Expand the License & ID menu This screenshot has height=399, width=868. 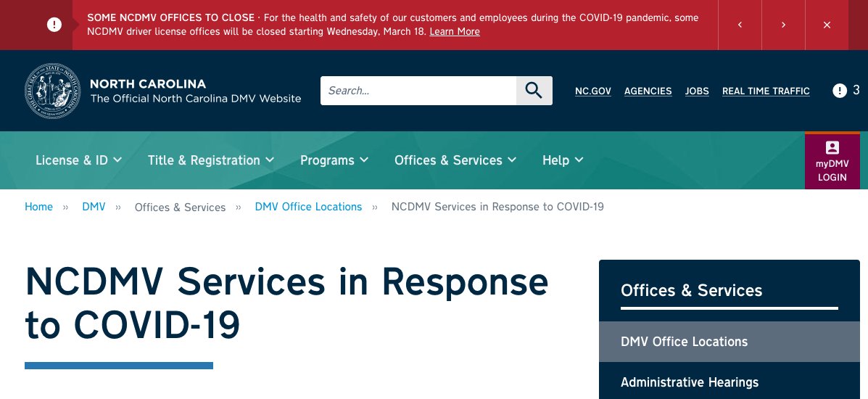coord(78,160)
